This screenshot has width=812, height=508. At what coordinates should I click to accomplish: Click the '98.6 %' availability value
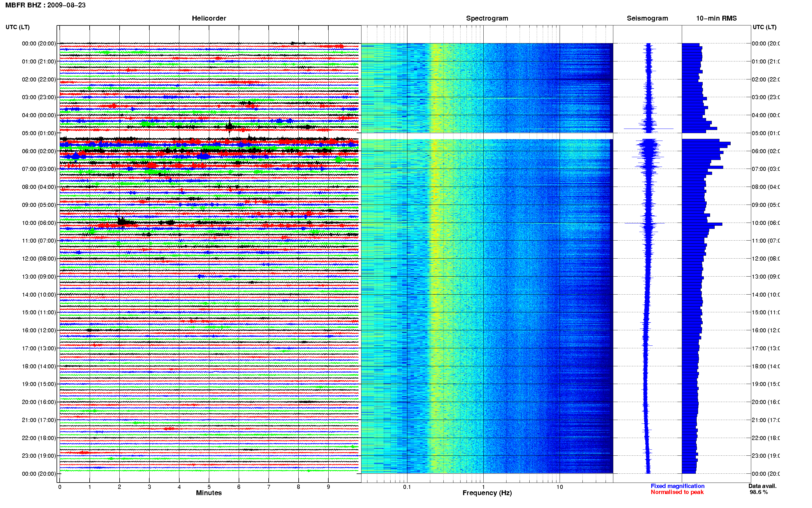click(x=759, y=492)
